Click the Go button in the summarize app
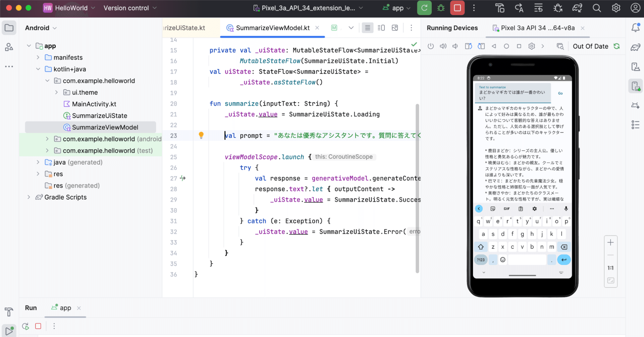 coord(560,93)
